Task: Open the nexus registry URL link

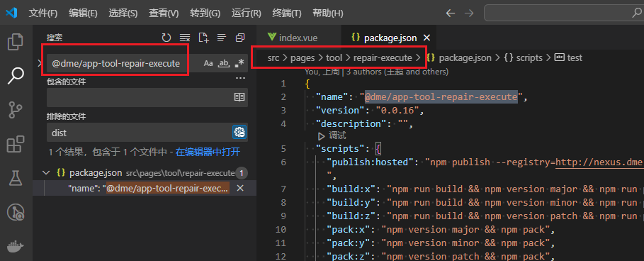Action: (x=599, y=162)
